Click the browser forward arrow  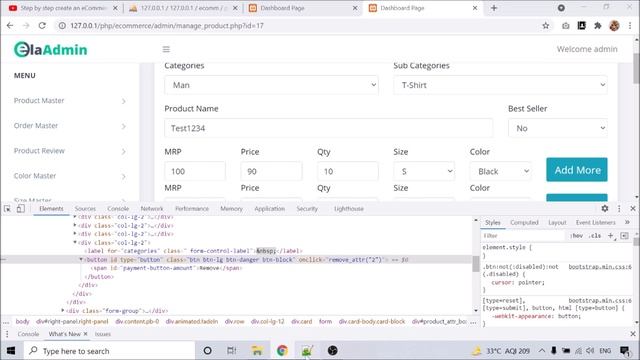pyautogui.click(x=26, y=26)
